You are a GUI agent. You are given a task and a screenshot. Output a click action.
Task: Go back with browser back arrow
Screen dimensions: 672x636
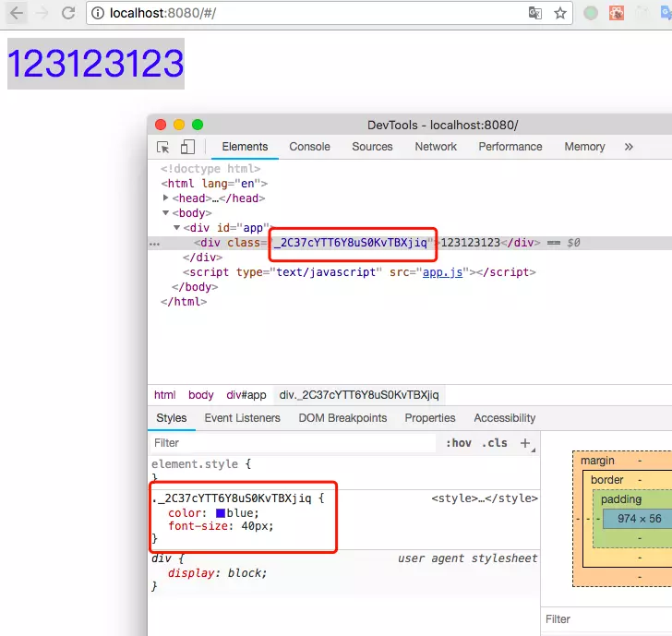[x=17, y=13]
